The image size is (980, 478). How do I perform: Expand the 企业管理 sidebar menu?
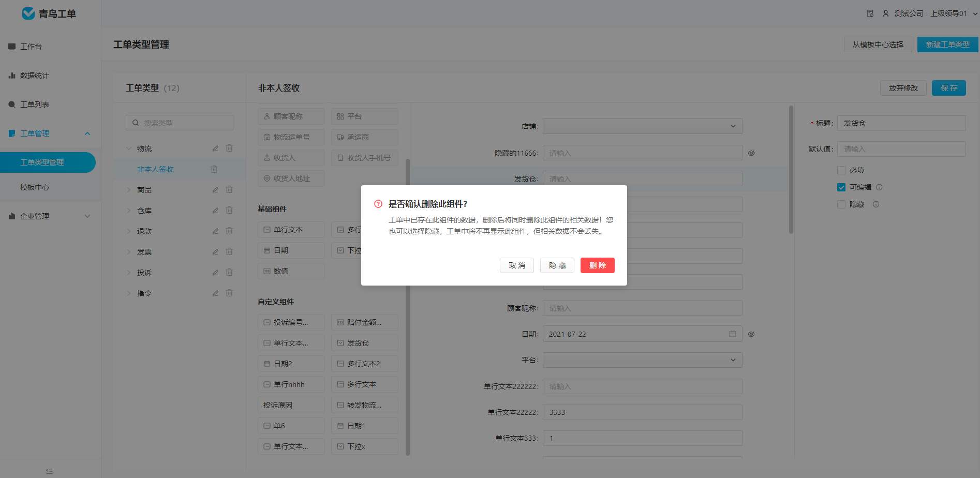[50, 216]
